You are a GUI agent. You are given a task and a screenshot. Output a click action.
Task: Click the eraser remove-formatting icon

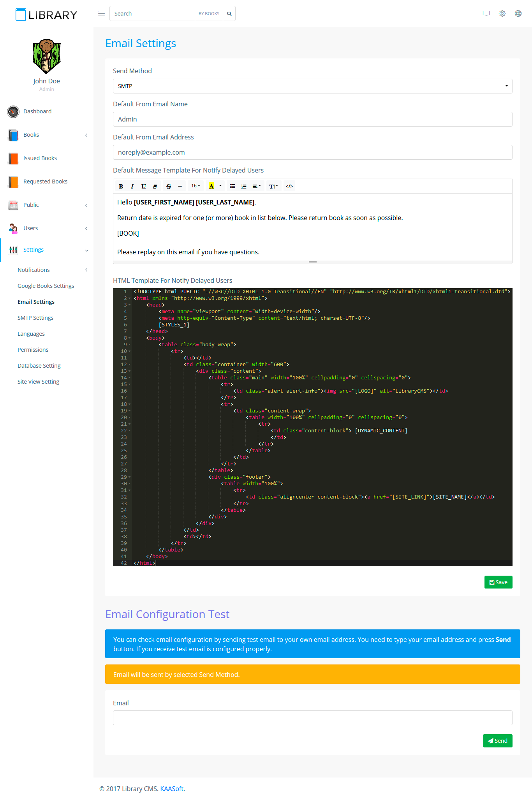(155, 187)
